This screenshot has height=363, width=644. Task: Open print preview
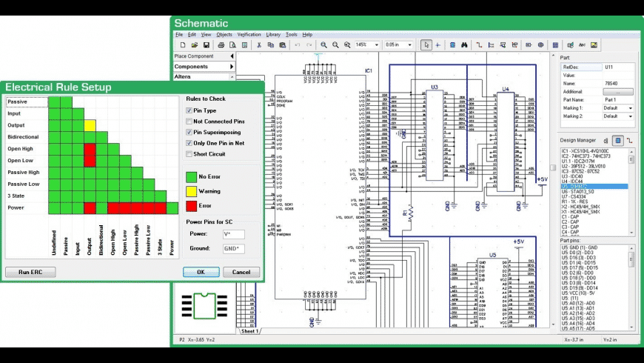pos(232,44)
